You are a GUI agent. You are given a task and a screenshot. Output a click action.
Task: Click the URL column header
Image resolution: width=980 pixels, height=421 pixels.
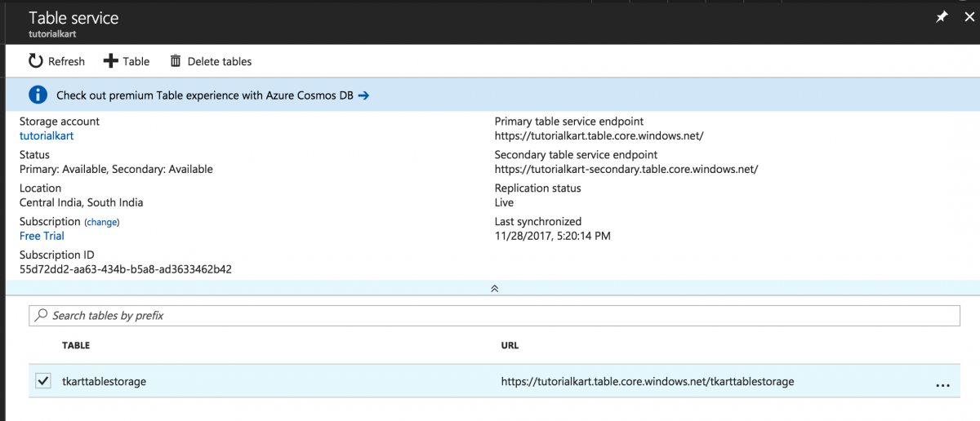click(x=510, y=346)
